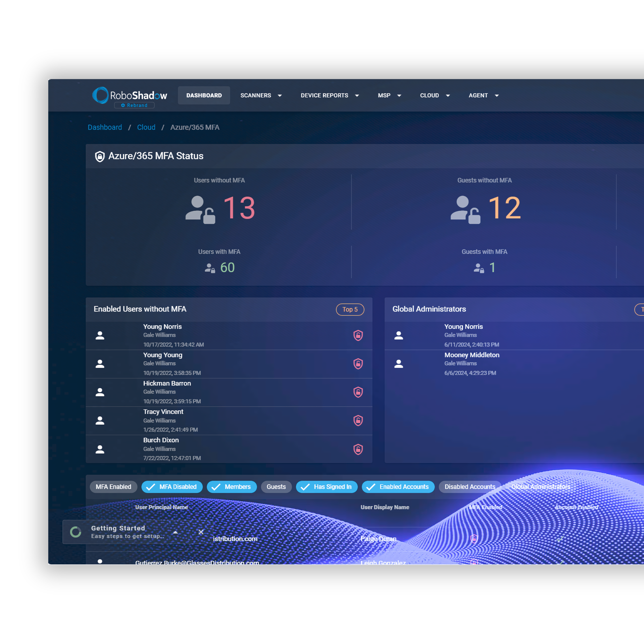Expand the Getting Started panel arrow
Viewport: 644px width, 644px height.
[175, 532]
